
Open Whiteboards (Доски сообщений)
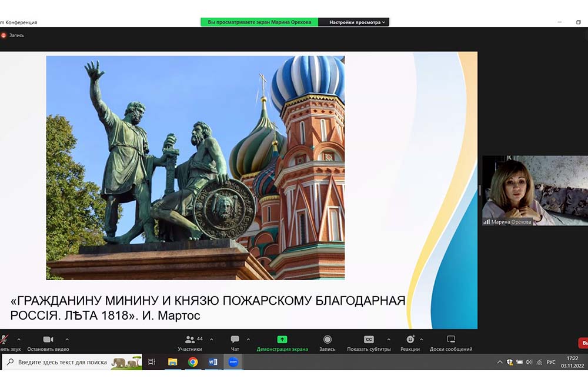[x=450, y=340]
